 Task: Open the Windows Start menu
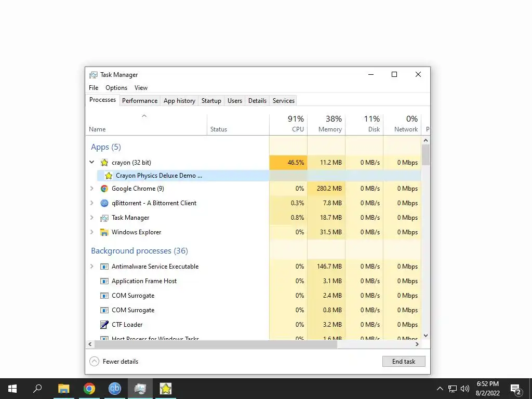(x=12, y=389)
